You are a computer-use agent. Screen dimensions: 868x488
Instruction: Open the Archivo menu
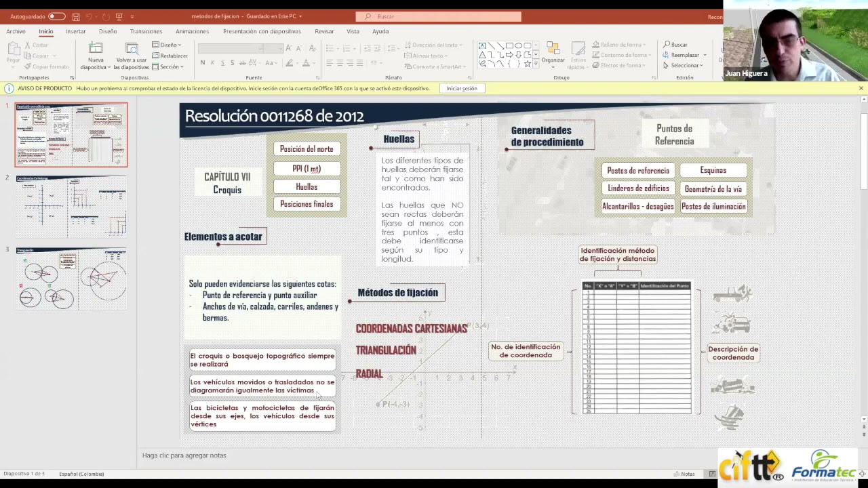tap(16, 31)
